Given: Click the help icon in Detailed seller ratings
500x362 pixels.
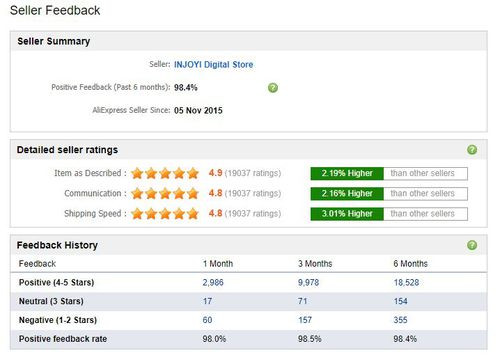Looking at the screenshot, I should (x=472, y=150).
